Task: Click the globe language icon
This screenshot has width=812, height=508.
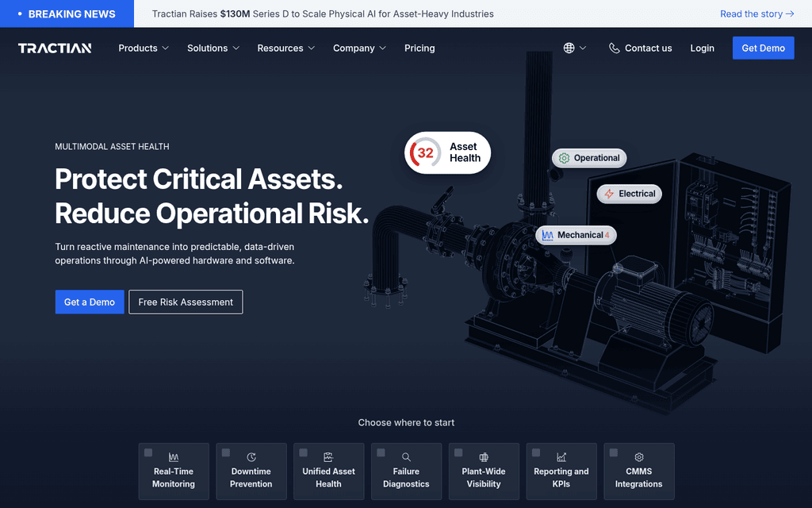Action: 569,48
